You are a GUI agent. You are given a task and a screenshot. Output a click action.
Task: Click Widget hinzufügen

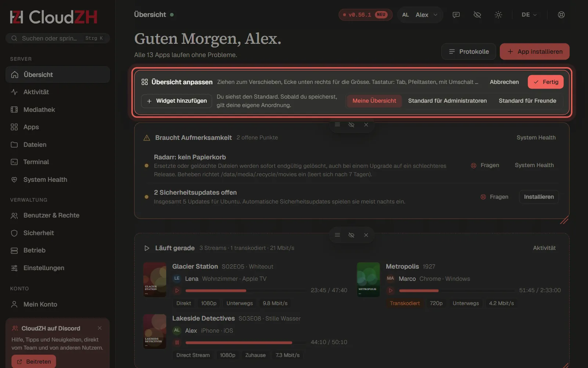point(177,101)
